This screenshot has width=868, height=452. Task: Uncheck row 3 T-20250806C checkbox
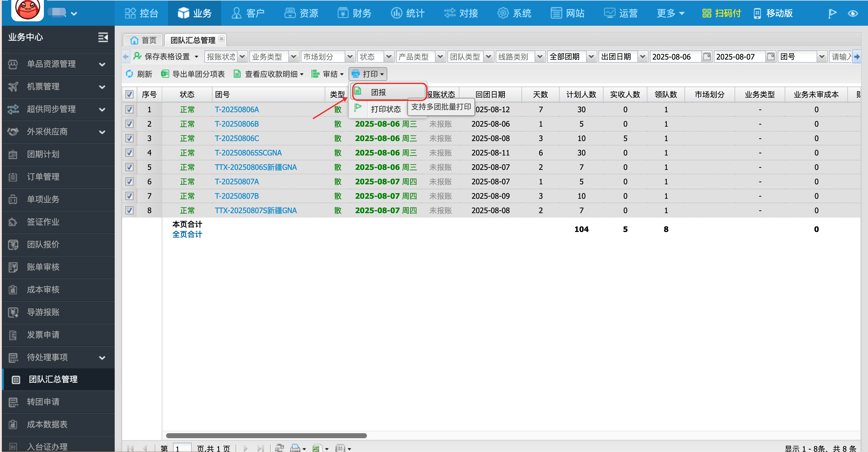129,138
